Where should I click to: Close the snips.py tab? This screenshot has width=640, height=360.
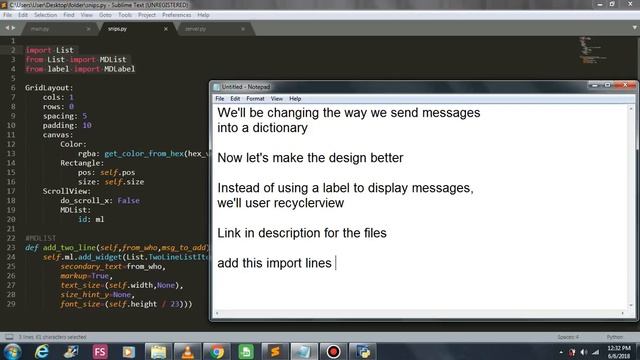coord(166,29)
